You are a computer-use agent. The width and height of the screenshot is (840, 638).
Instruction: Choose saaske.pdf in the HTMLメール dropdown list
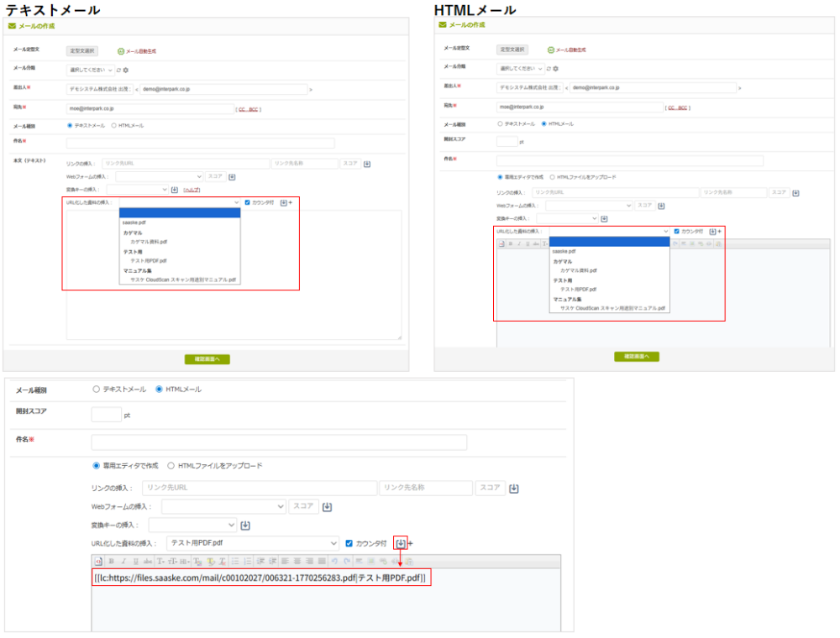pyautogui.click(x=564, y=251)
